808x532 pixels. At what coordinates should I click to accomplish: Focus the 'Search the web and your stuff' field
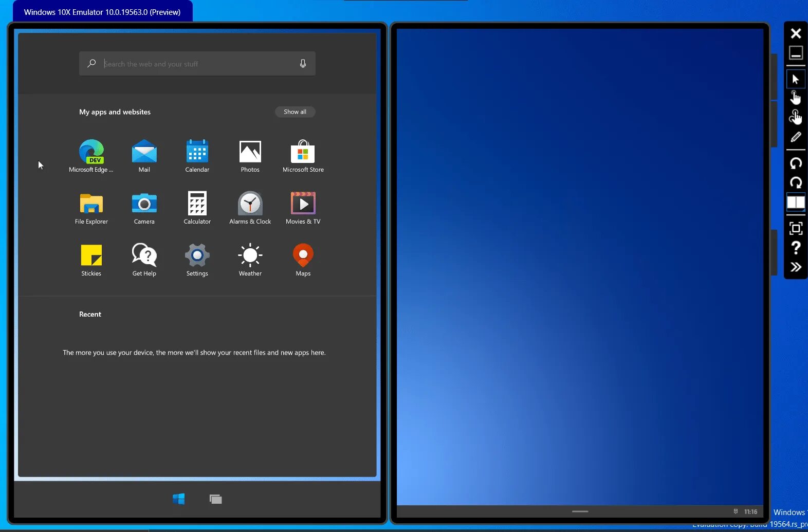[x=197, y=63]
